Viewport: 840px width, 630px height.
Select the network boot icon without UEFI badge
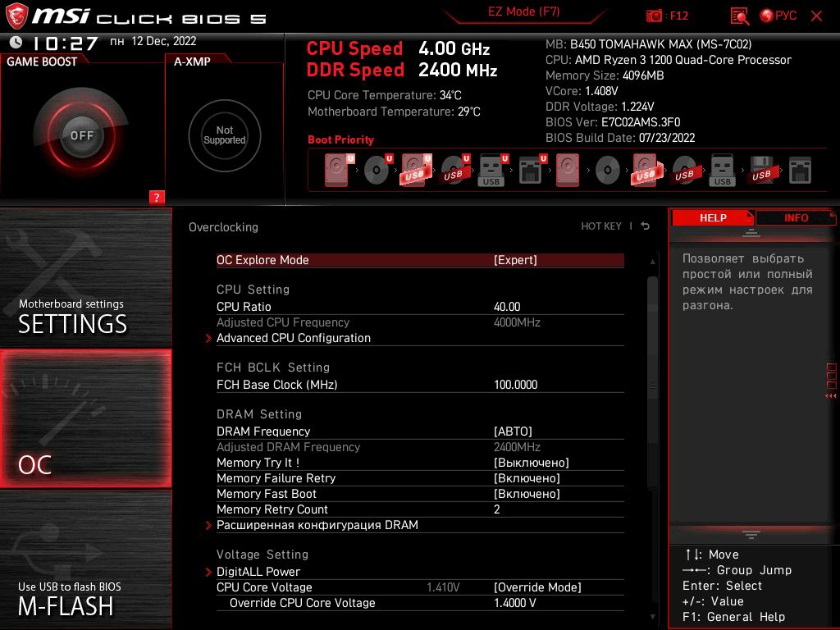point(800,171)
